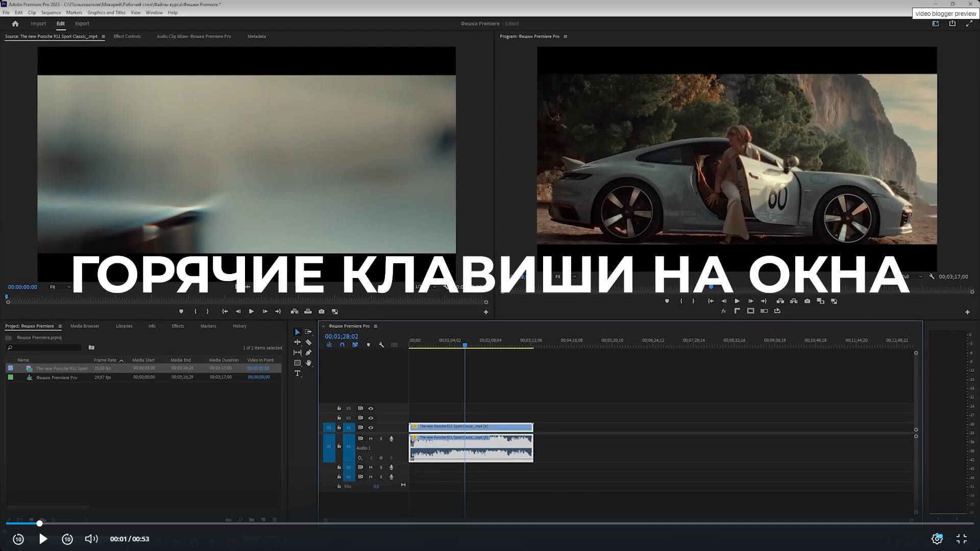This screenshot has width=980, height=551.
Task: Go to the Export workspace
Action: click(x=82, y=23)
